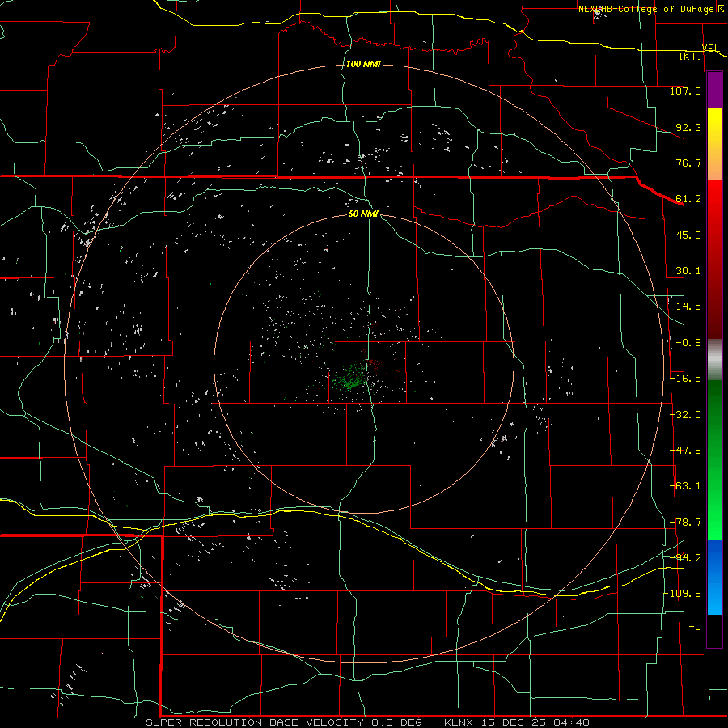Click the 92.3 value on velocity scale
Viewport: 728px width, 728px height.
point(688,127)
